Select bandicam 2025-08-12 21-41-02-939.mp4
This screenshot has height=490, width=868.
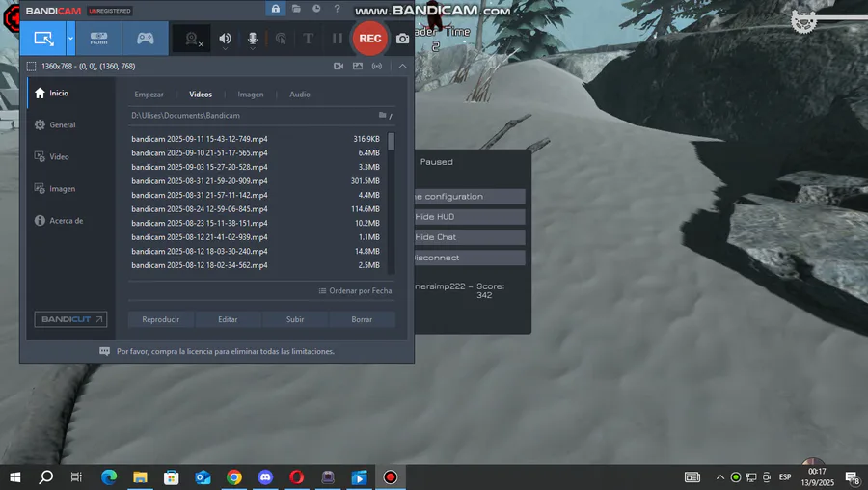256,237
